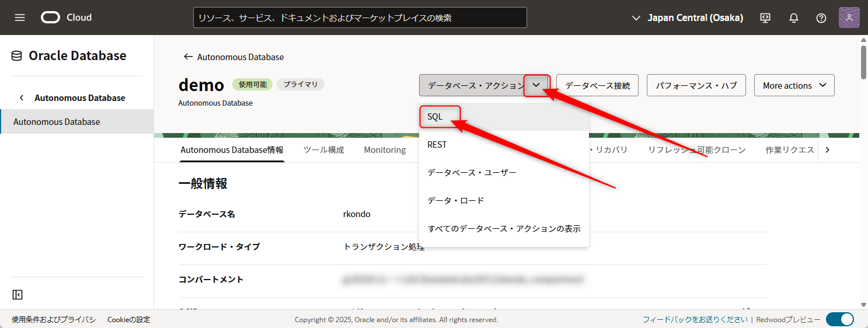Switch to 作業リクエスト tab

point(790,150)
